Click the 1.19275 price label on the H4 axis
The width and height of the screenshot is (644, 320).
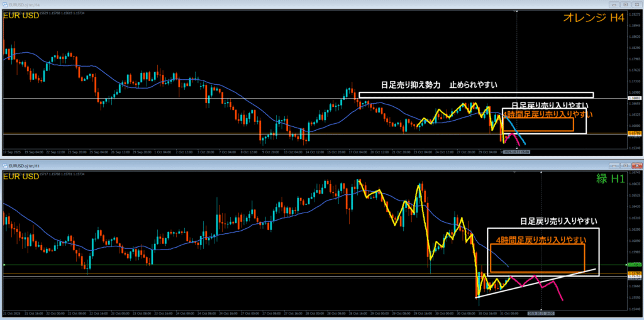click(x=635, y=13)
